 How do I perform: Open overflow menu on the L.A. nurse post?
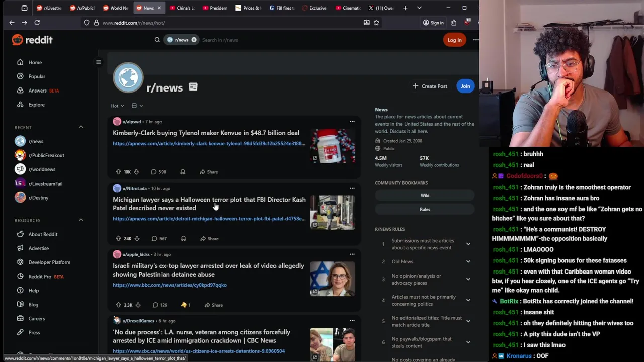pyautogui.click(x=352, y=320)
